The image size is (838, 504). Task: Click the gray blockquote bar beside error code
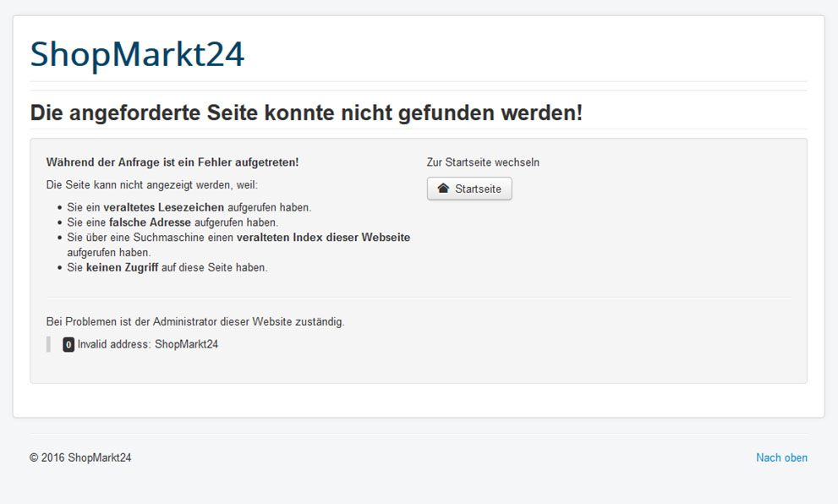48,345
